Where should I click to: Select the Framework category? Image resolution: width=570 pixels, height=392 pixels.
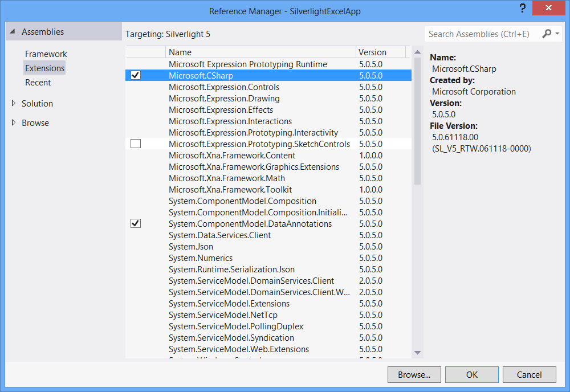[x=46, y=54]
